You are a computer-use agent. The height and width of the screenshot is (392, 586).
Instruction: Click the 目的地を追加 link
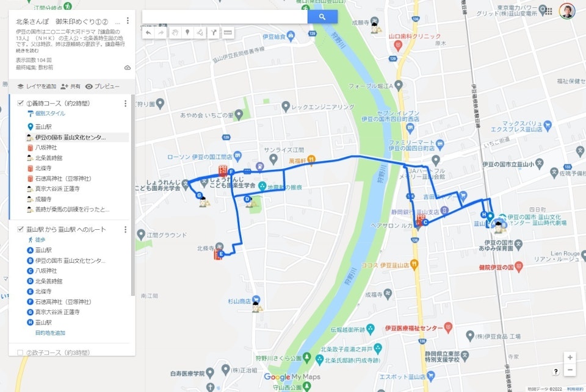[50, 333]
